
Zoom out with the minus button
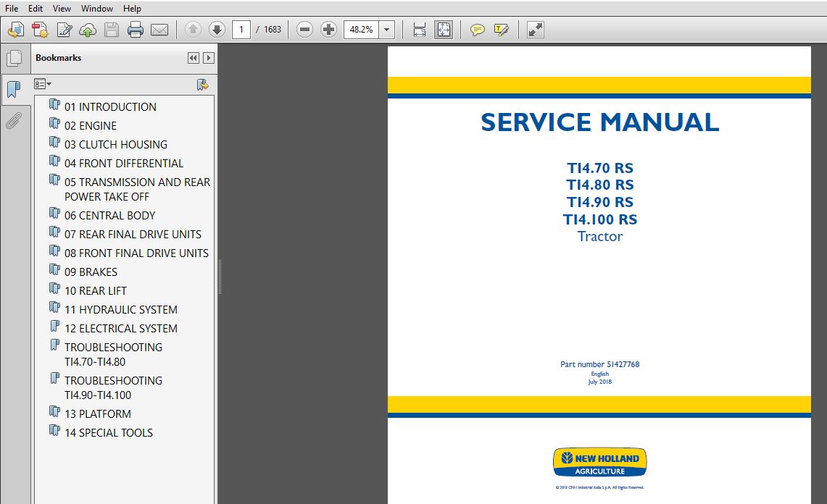click(304, 30)
